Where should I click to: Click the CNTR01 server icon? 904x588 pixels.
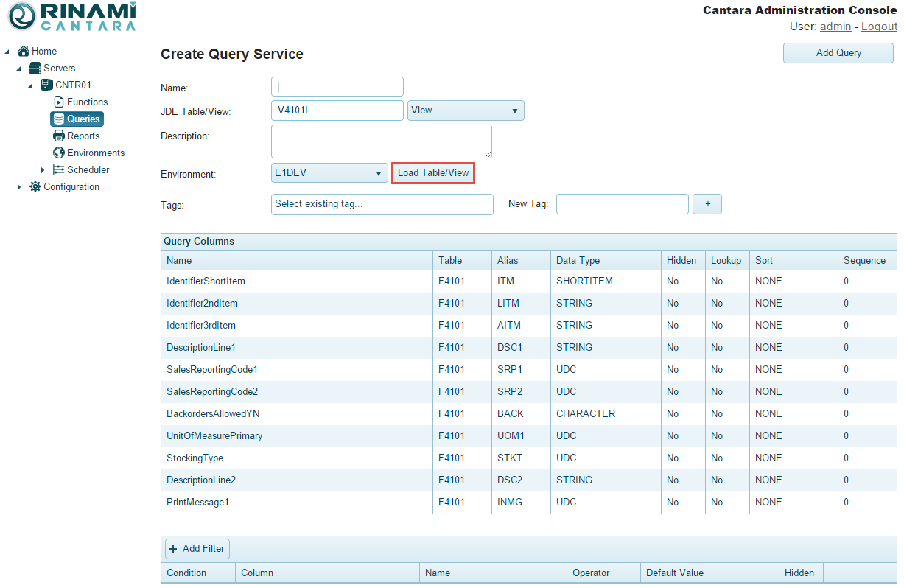click(47, 85)
